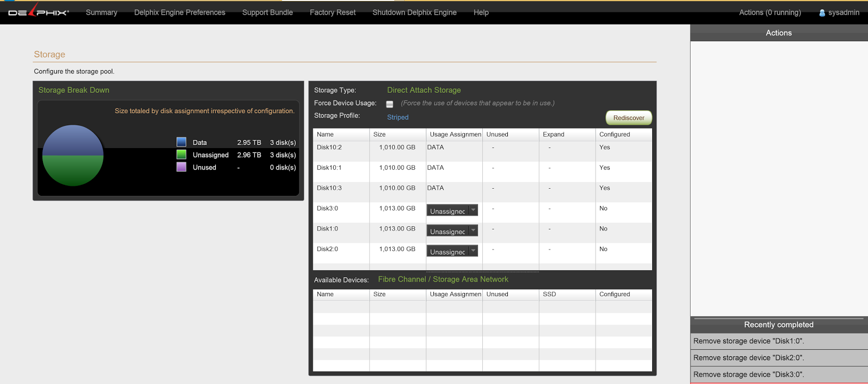Click the Configured header in Direct Attach table
Screen dimensions: 868x384
[x=624, y=135]
